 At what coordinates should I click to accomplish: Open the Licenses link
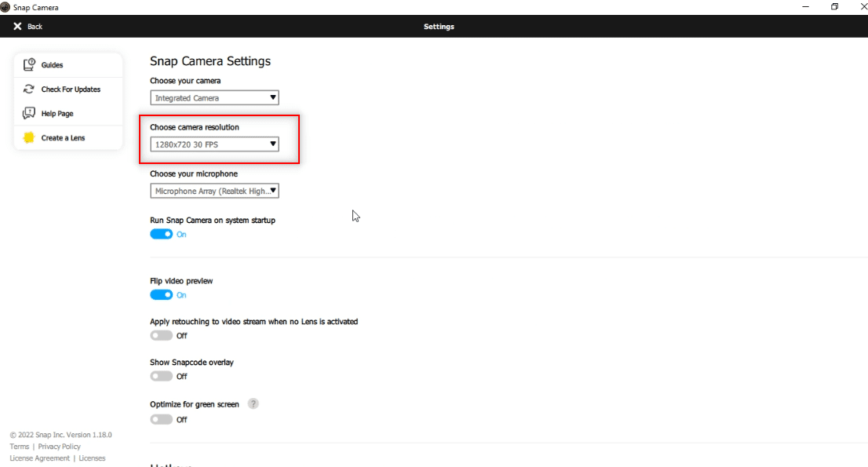[92, 458]
